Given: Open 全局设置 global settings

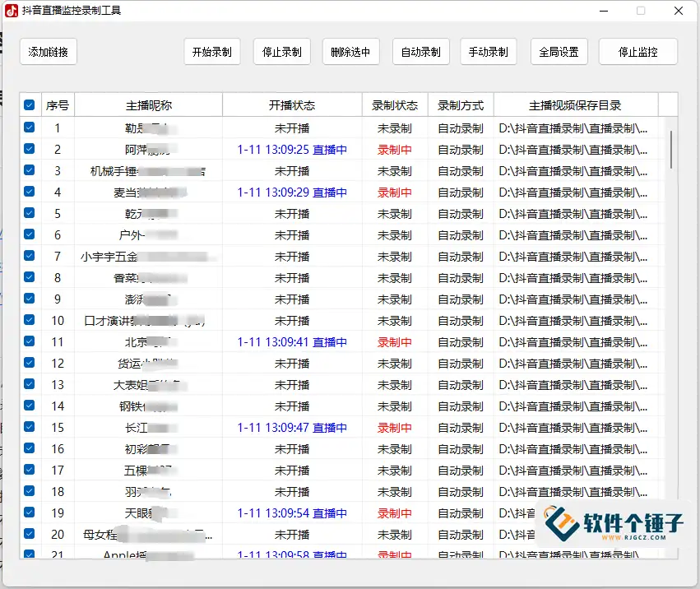Looking at the screenshot, I should tap(559, 52).
